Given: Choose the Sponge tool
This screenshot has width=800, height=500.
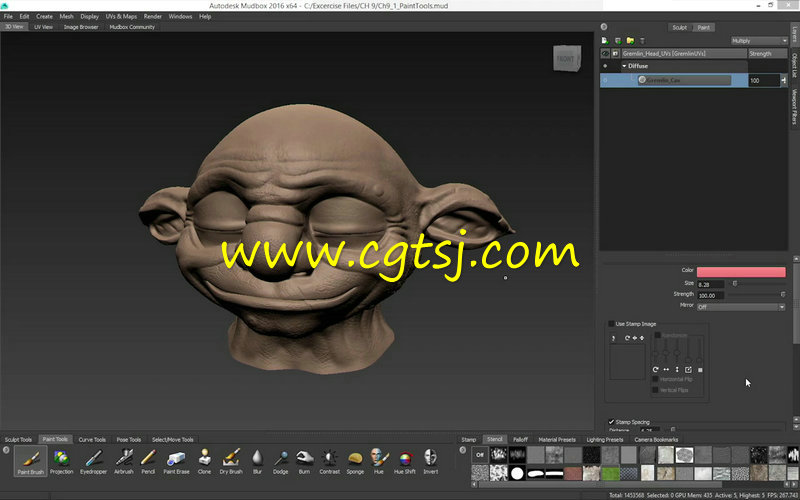Looking at the screenshot, I should 355,461.
